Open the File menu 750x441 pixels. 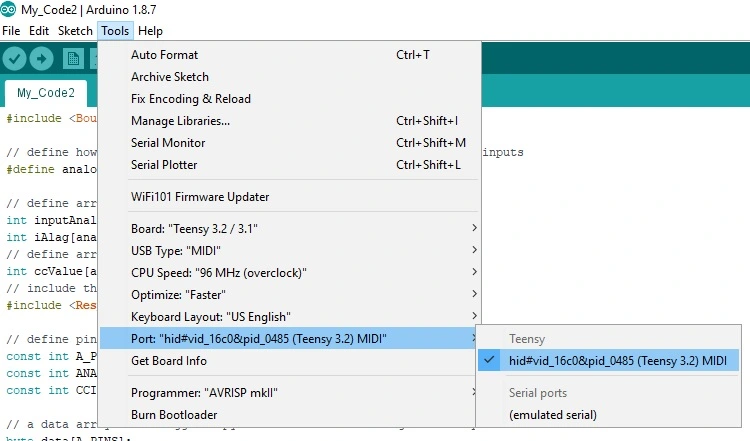pyautogui.click(x=12, y=31)
